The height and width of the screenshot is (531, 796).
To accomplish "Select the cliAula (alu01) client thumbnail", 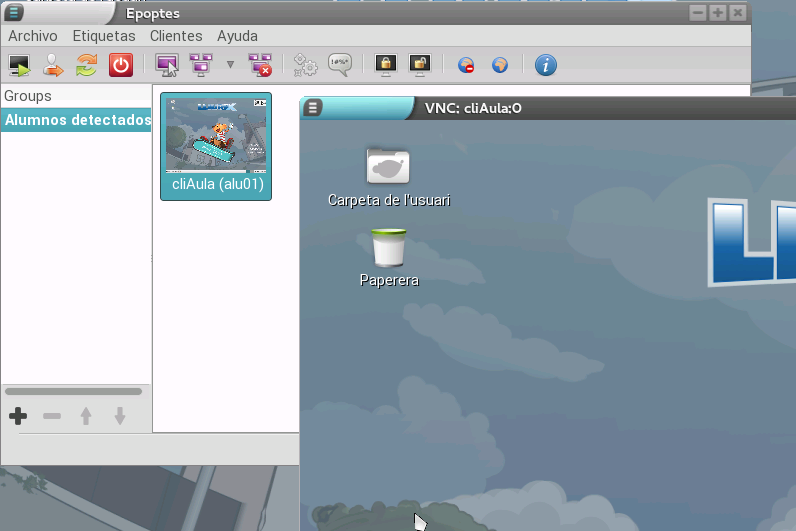I will [216, 146].
